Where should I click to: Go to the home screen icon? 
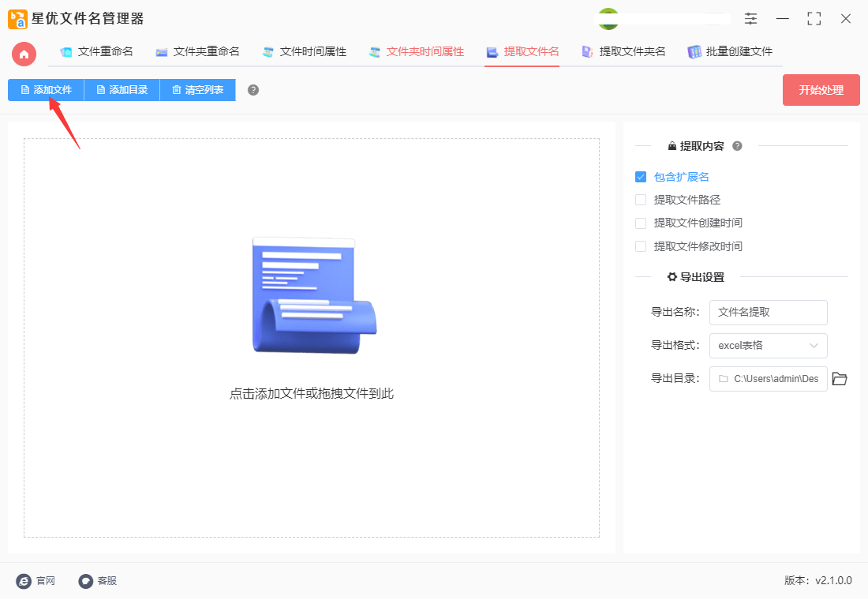click(x=24, y=54)
